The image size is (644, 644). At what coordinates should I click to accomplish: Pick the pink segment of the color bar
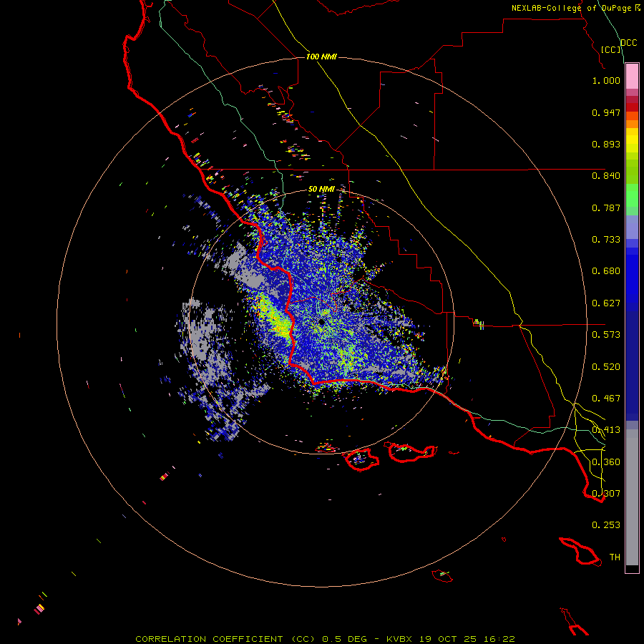pos(632,76)
